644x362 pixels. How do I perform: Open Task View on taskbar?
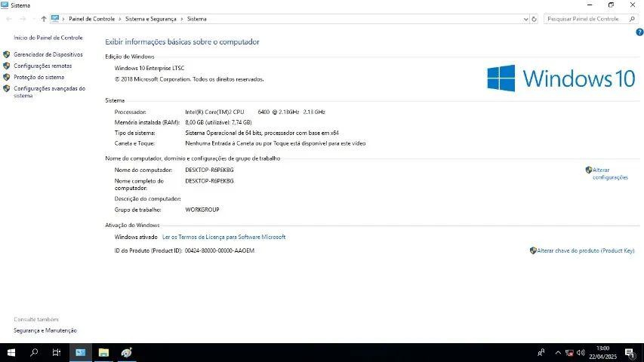(x=57, y=352)
